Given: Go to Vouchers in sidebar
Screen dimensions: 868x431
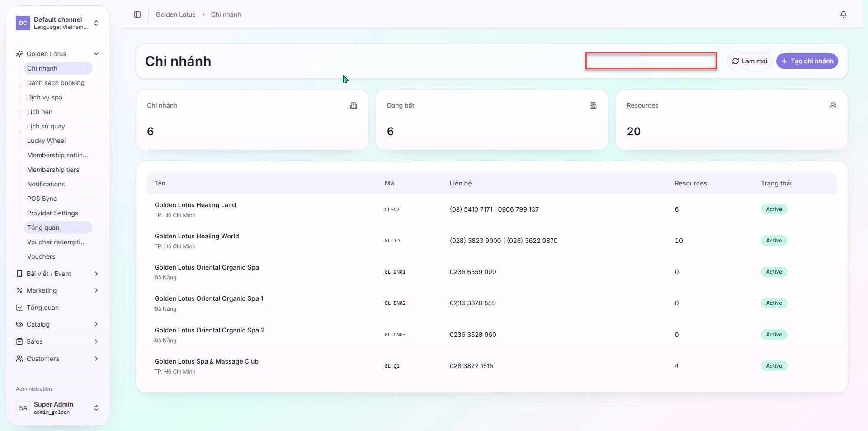Looking at the screenshot, I should (x=58, y=256).
